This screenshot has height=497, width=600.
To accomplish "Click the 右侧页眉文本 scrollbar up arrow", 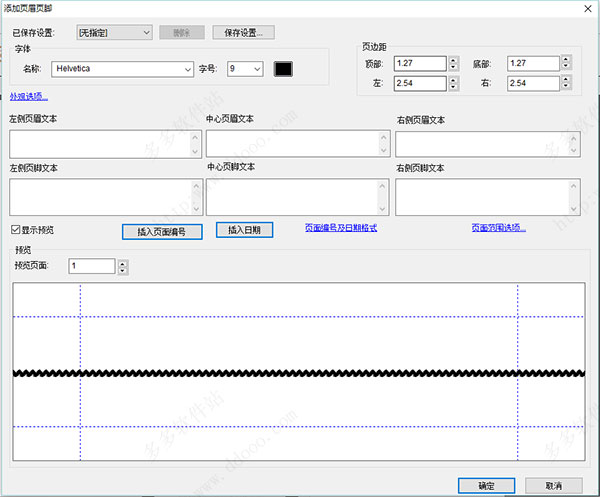I will coord(573,139).
